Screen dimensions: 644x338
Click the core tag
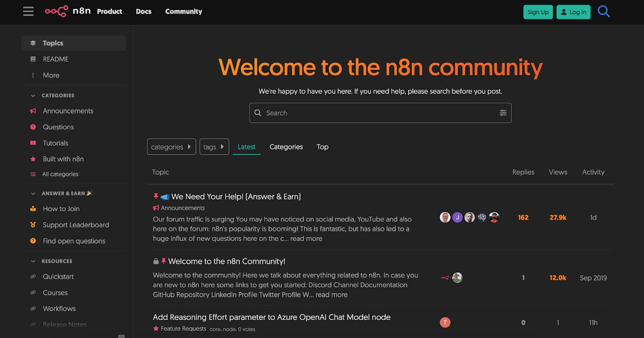pyautogui.click(x=215, y=329)
